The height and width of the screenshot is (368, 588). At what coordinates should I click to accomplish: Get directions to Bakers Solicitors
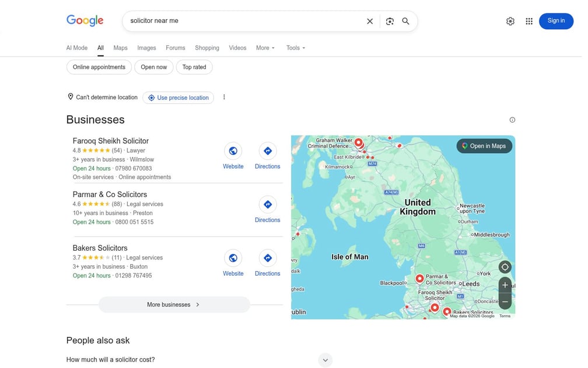[267, 258]
